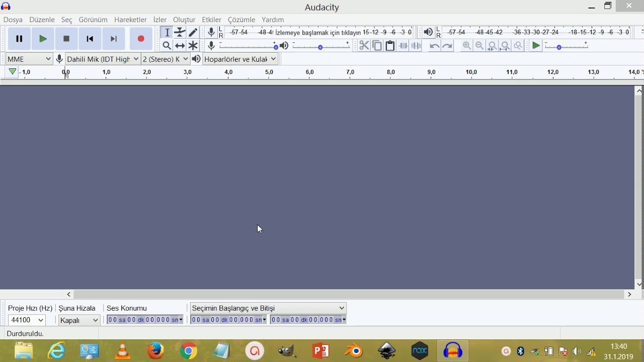Select the Time Shift tool

click(180, 46)
